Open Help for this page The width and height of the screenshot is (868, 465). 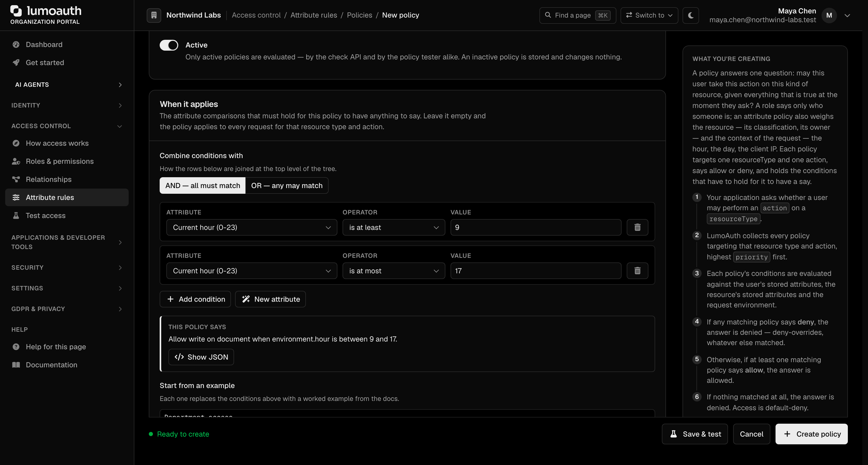coord(67,347)
